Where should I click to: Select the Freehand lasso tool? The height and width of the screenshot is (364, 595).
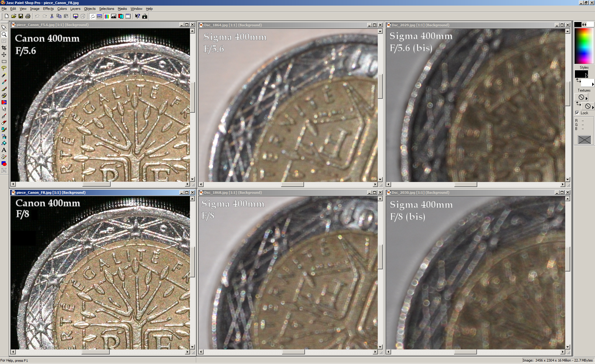coord(4,68)
